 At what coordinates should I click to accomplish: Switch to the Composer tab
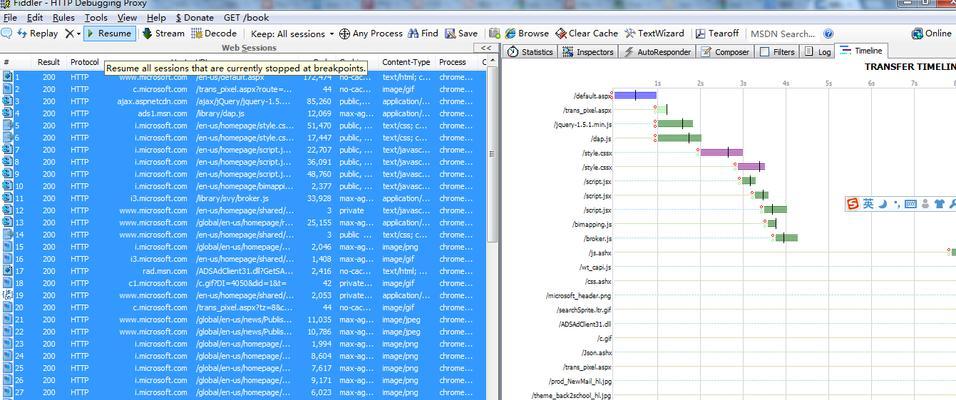pyautogui.click(x=725, y=52)
